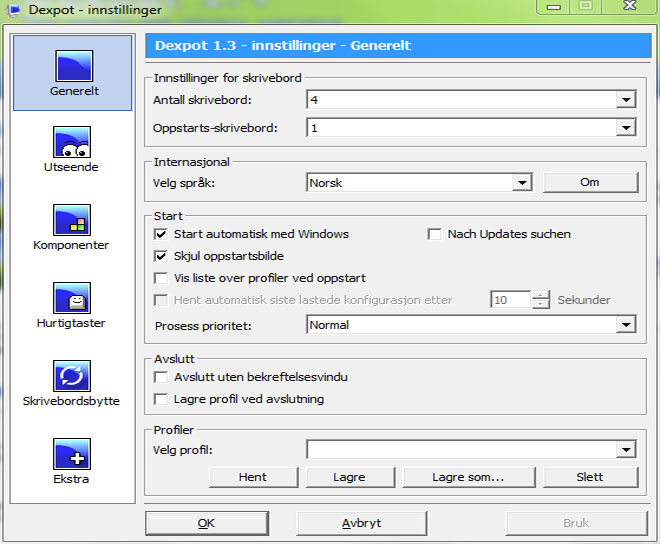Minimize the Dexpot settings window
Screen dimensions: 660x544
click(554, 7)
